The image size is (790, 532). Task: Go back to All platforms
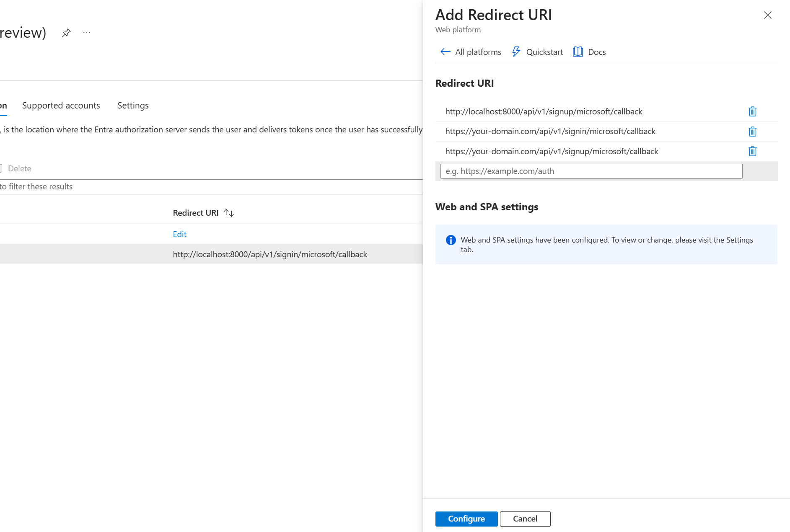[x=470, y=52]
